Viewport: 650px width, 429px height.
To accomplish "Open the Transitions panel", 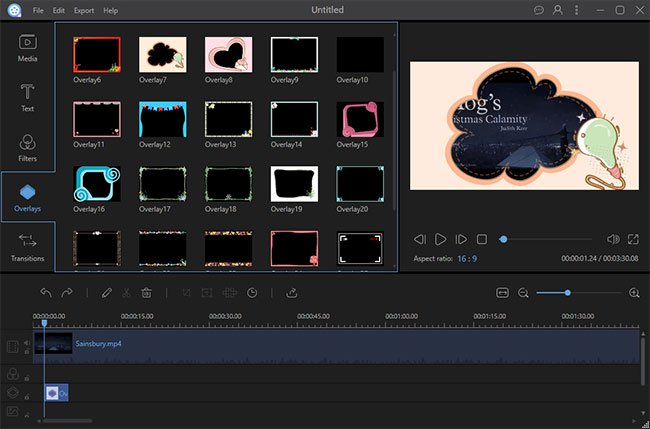I will [x=27, y=248].
